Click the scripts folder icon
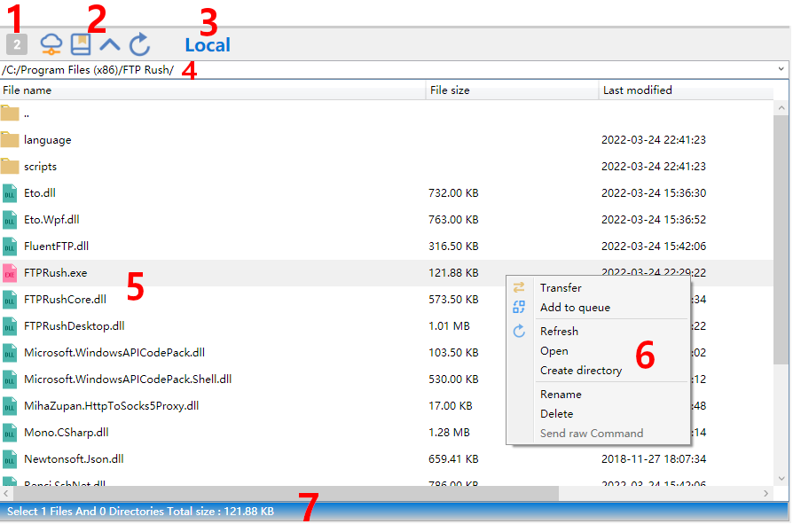Screen dimensions: 793x532 (x=10, y=166)
